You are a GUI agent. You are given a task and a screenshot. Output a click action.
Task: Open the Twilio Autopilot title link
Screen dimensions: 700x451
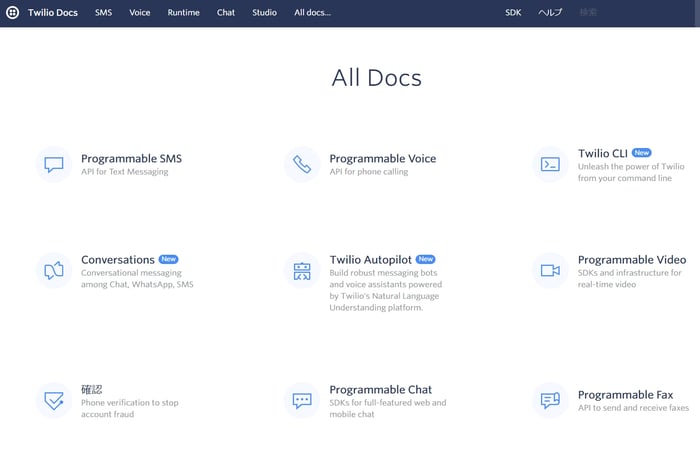click(371, 259)
